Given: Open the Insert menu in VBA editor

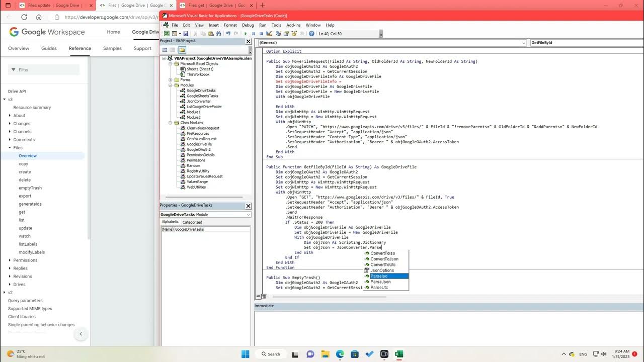Looking at the screenshot, I should point(214,25).
